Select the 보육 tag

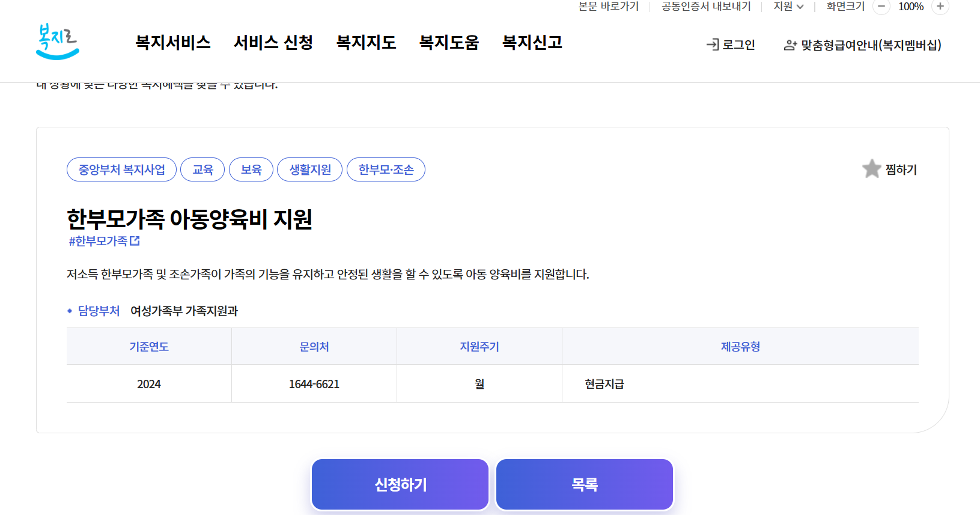coord(251,169)
